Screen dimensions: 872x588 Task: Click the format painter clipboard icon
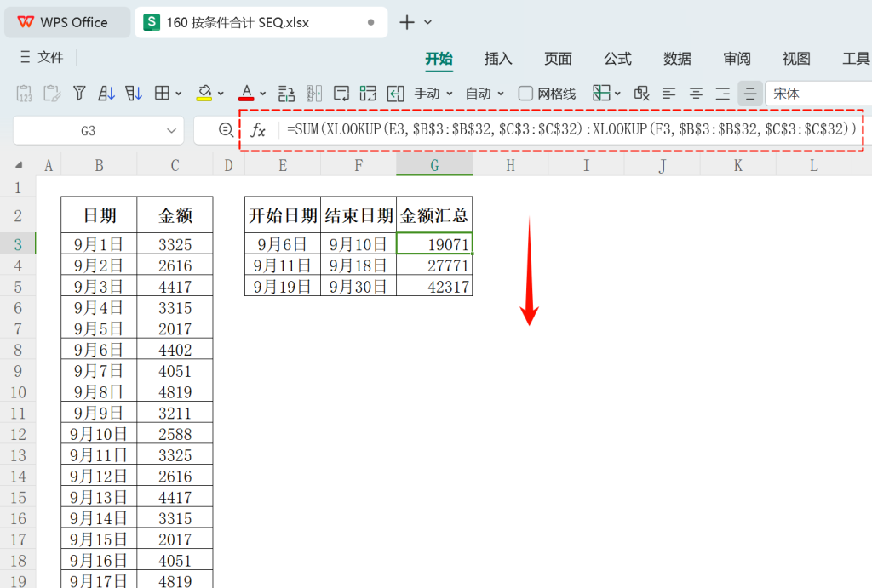[52, 94]
